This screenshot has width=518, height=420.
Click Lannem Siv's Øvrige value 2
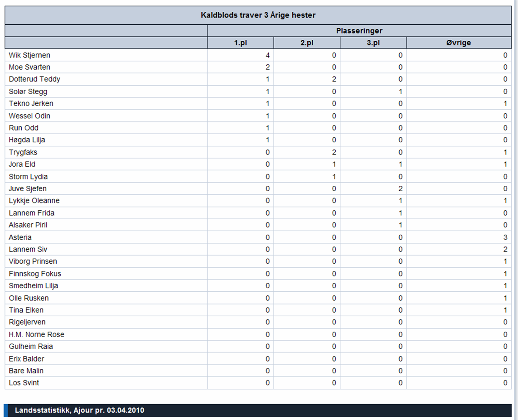click(505, 249)
